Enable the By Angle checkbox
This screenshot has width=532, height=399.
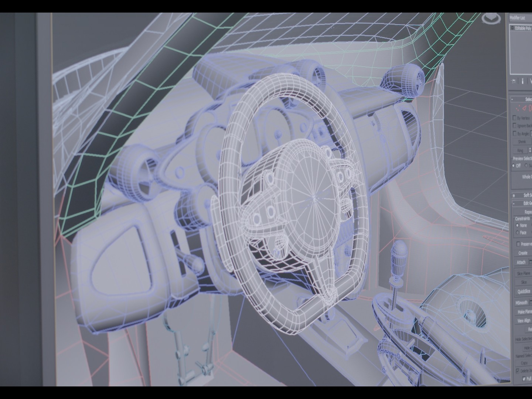pos(514,134)
